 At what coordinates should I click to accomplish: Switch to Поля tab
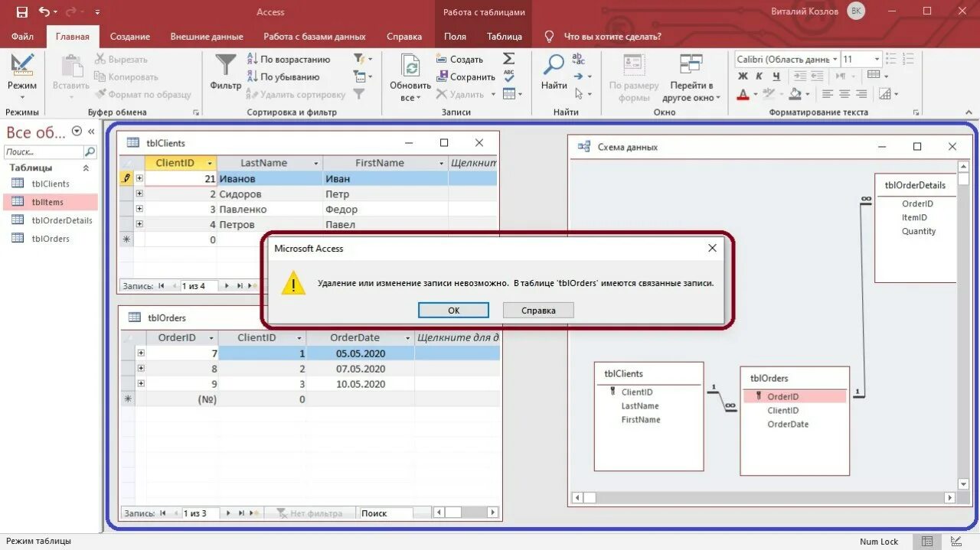(x=455, y=36)
